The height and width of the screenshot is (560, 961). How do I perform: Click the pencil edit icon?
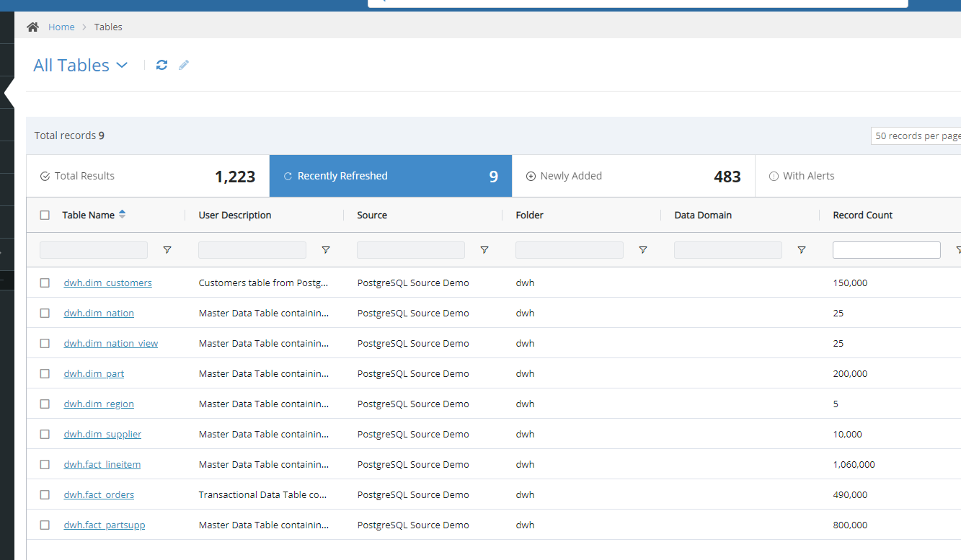click(x=184, y=65)
